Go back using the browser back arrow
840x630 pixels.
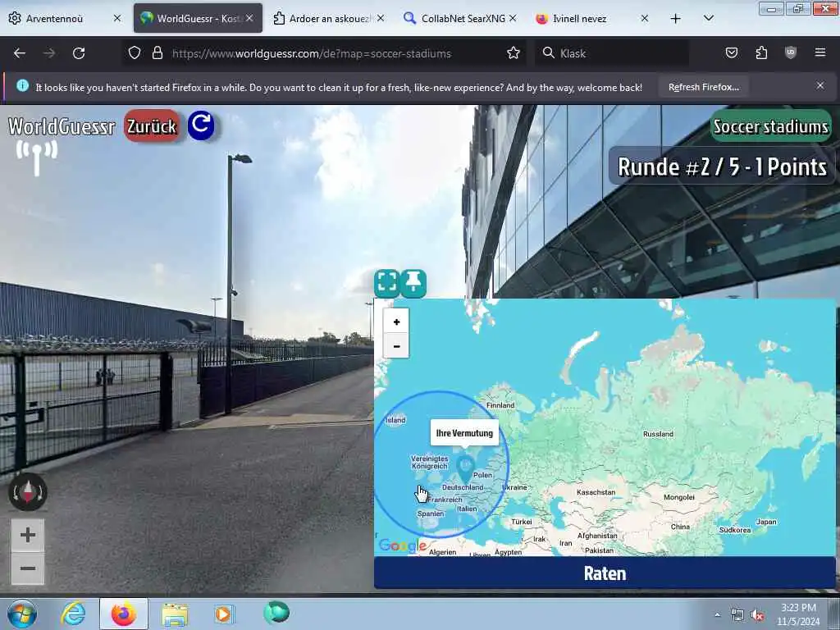(x=20, y=53)
